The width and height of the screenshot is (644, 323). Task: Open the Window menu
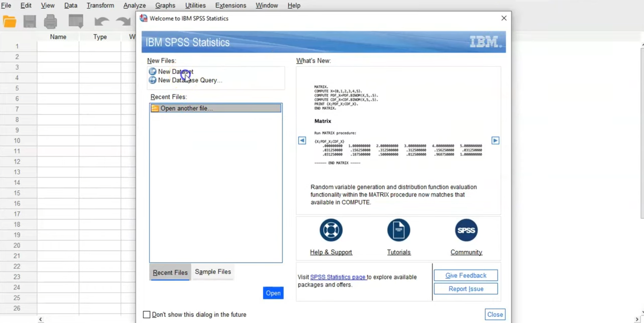(x=266, y=5)
